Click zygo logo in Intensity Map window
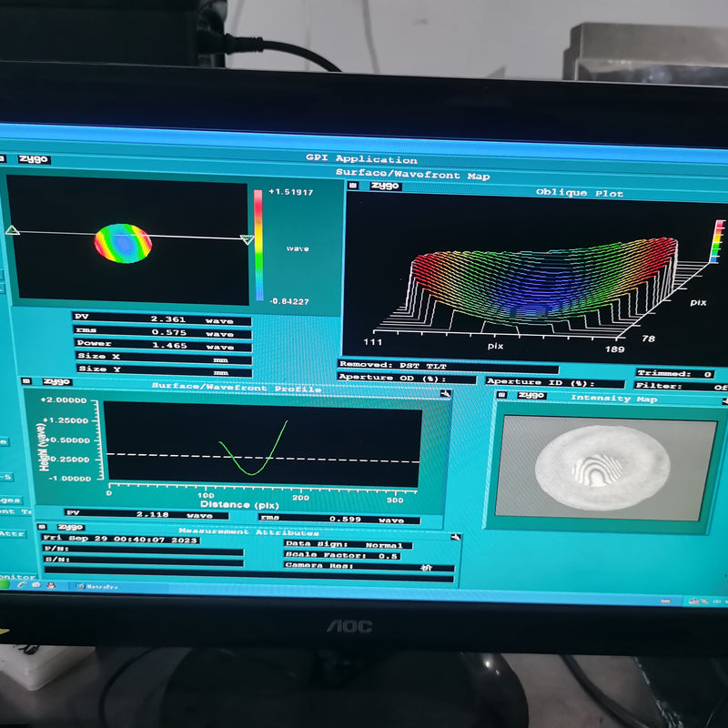This screenshot has height=728, width=728. (x=531, y=395)
